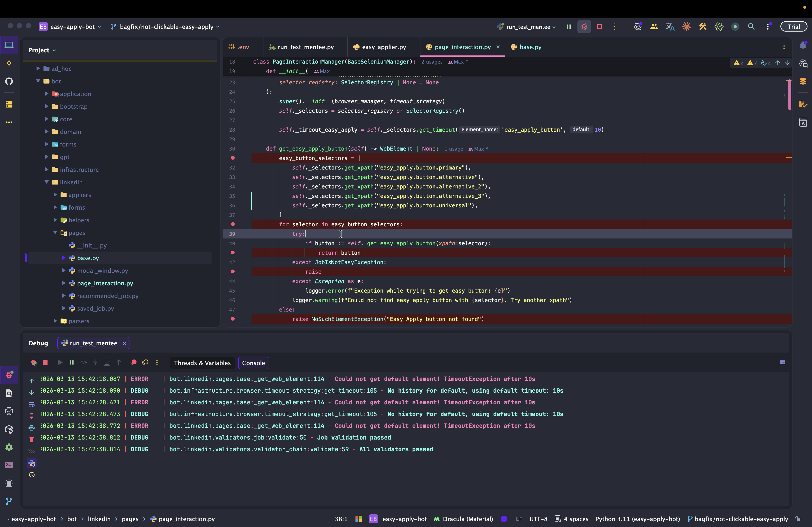812x527 pixels.
Task: Open the Database tool window on right
Action: pyautogui.click(x=803, y=81)
